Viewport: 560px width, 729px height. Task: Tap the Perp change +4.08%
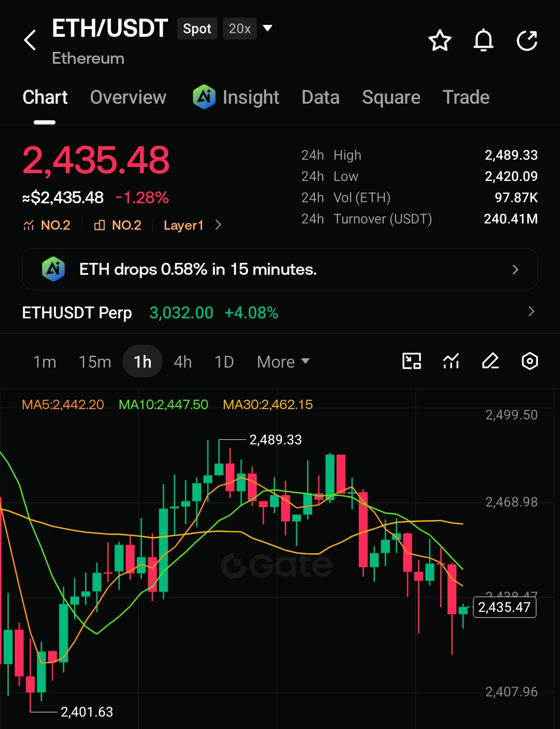(251, 313)
